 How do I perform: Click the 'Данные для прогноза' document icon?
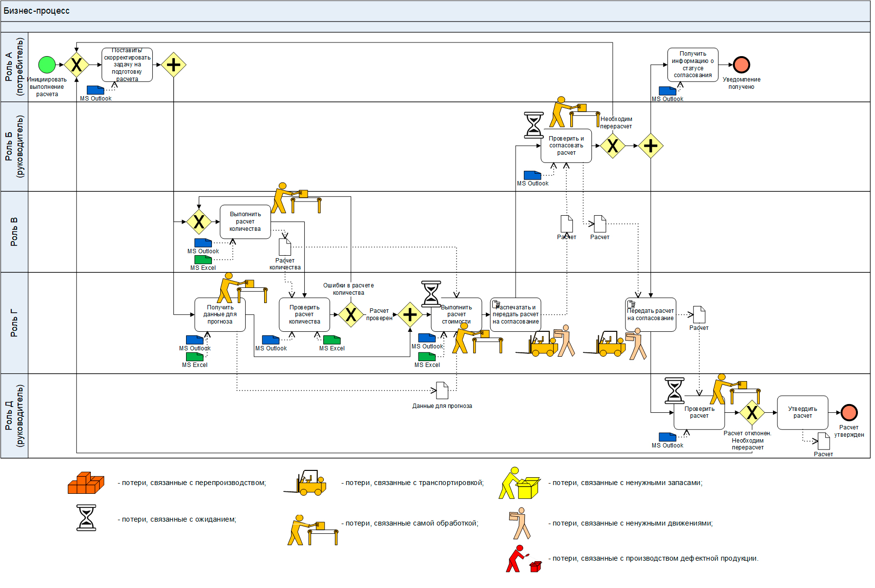pos(442,390)
